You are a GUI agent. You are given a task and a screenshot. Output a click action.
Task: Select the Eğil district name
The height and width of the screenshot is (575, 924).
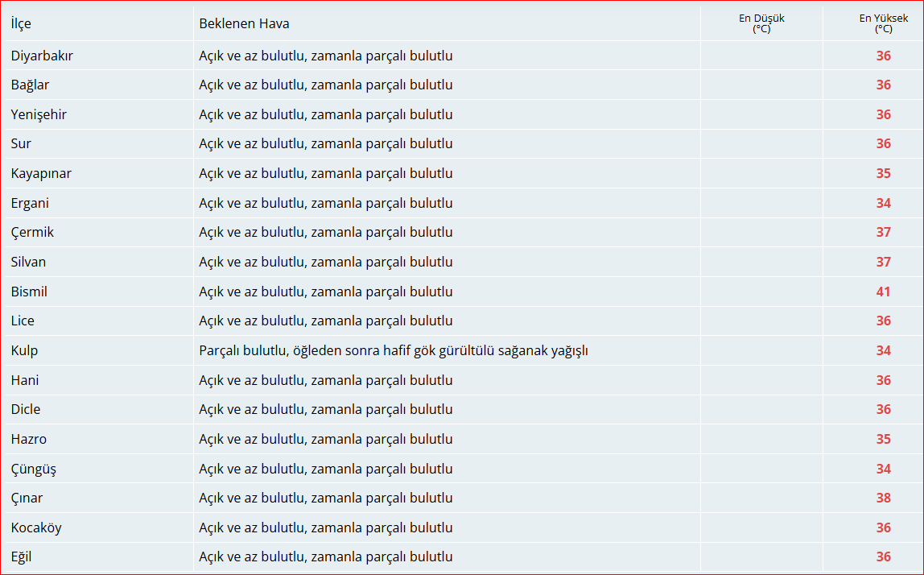pyautogui.click(x=21, y=556)
